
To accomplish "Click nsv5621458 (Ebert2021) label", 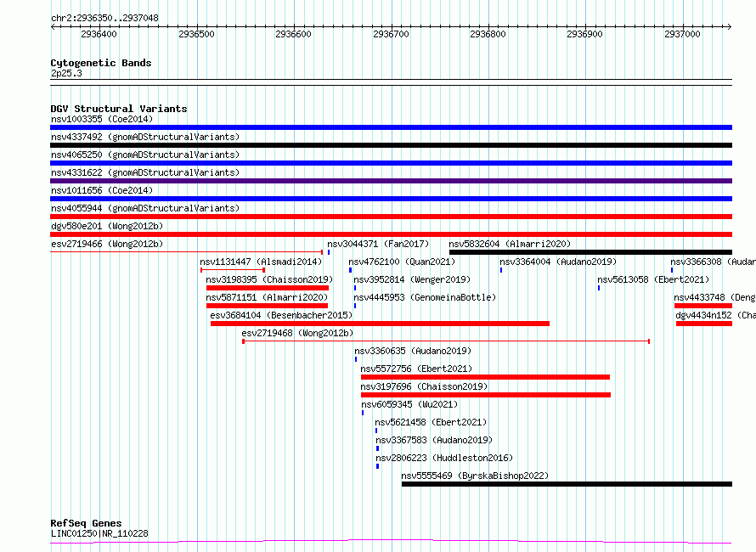I will 431,422.
